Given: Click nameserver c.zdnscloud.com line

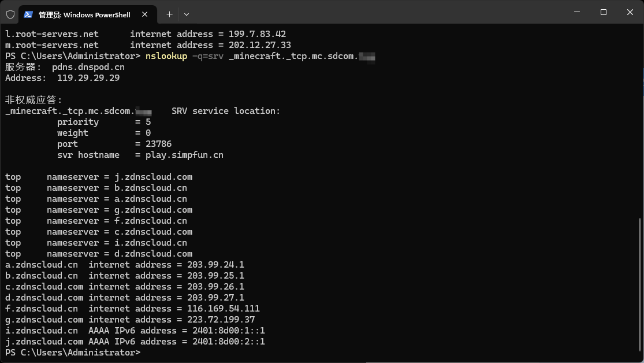Looking at the screenshot, I should [99, 232].
